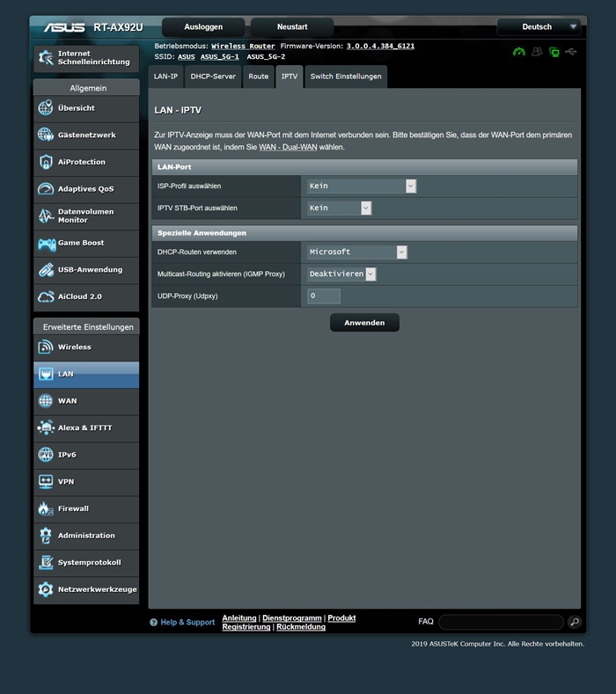616x694 pixels.
Task: Click the Systemprotokoll icon
Action: click(46, 563)
